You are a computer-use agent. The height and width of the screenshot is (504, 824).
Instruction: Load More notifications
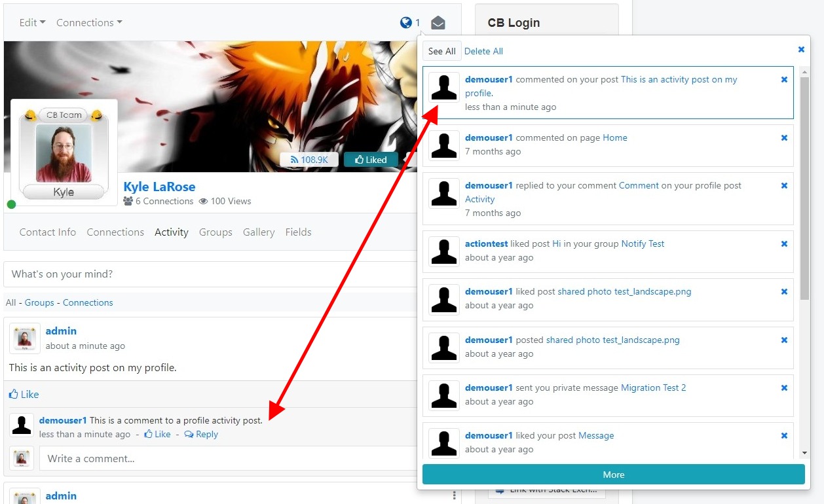coord(613,475)
